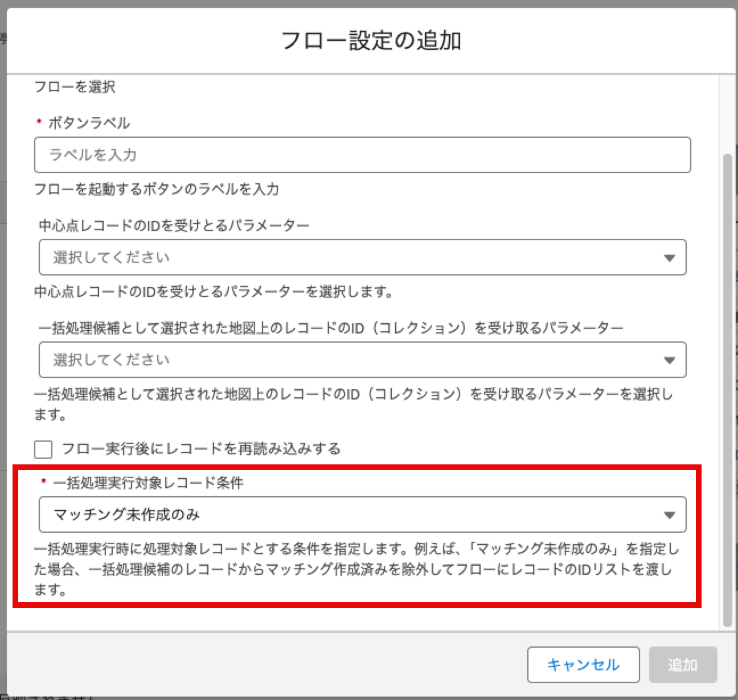Click the ボタンラベル text input field

pyautogui.click(x=362, y=155)
